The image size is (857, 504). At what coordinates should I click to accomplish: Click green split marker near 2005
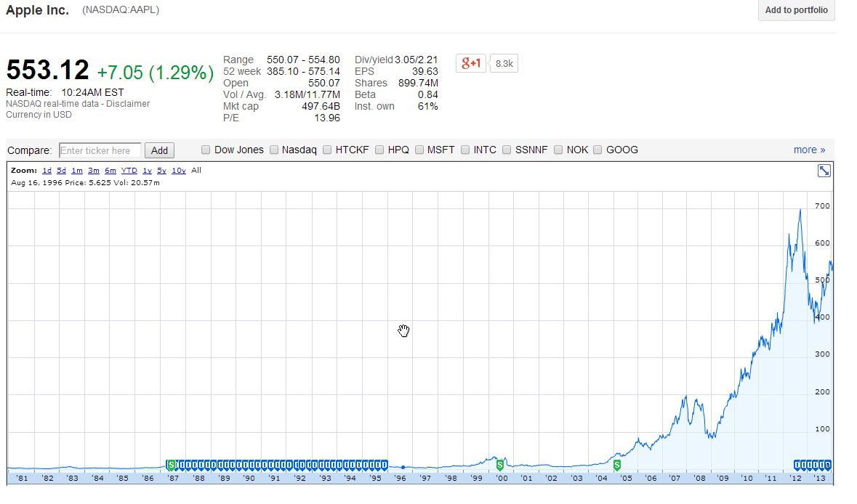(617, 465)
